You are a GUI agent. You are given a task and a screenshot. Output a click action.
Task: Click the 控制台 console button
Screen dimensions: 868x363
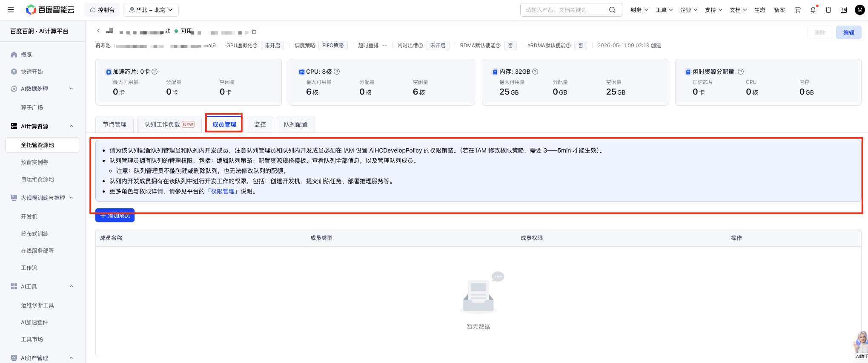[x=102, y=10]
